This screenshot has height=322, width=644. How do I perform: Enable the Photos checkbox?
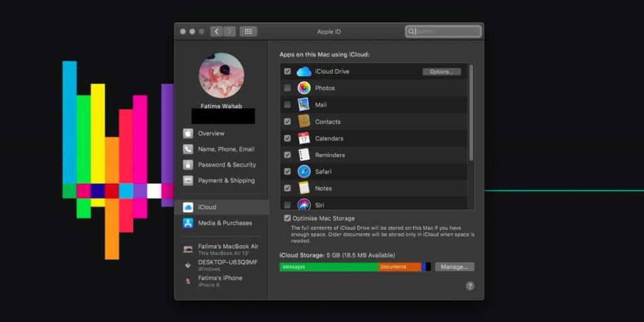(287, 88)
